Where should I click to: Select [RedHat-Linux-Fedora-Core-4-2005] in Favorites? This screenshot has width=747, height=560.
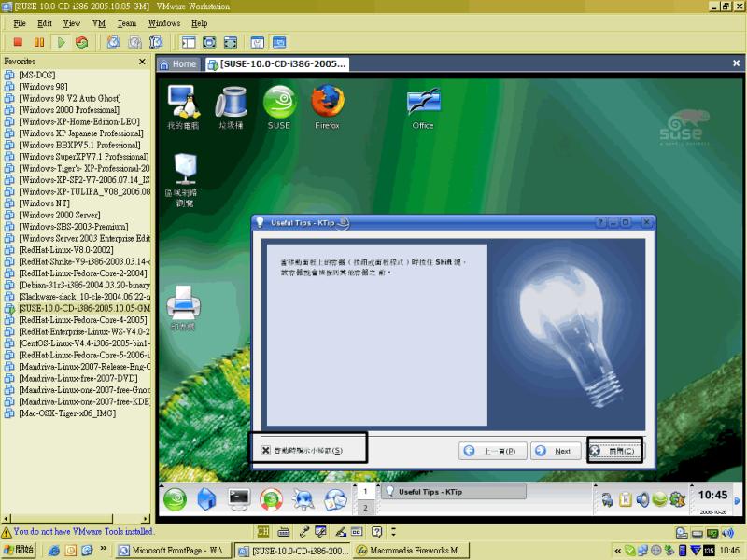pos(83,320)
